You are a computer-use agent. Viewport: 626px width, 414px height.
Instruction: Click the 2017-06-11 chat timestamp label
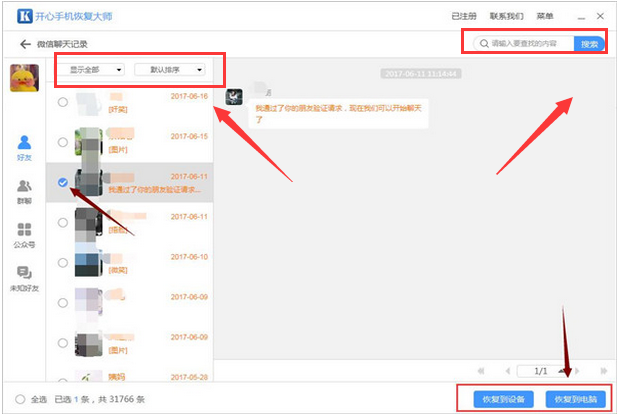[421, 74]
